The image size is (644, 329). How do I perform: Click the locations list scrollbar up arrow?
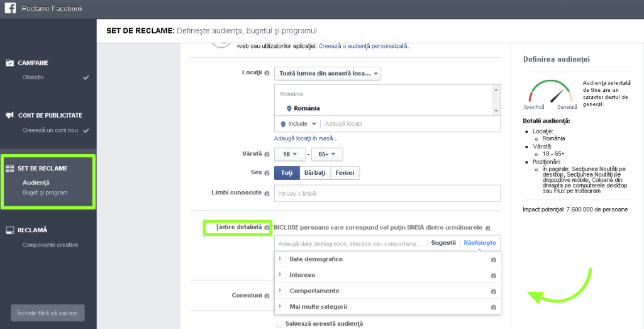[x=497, y=89]
